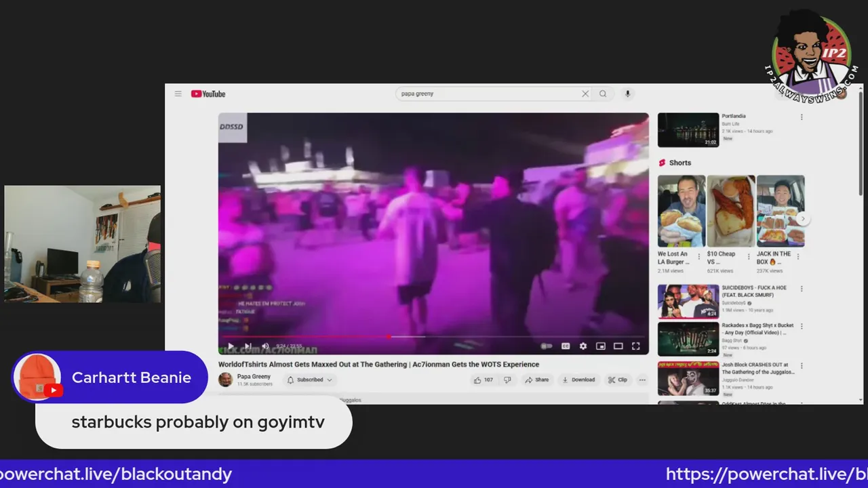Seek on the red video progress bar
The image size is (868, 488).
click(433, 336)
